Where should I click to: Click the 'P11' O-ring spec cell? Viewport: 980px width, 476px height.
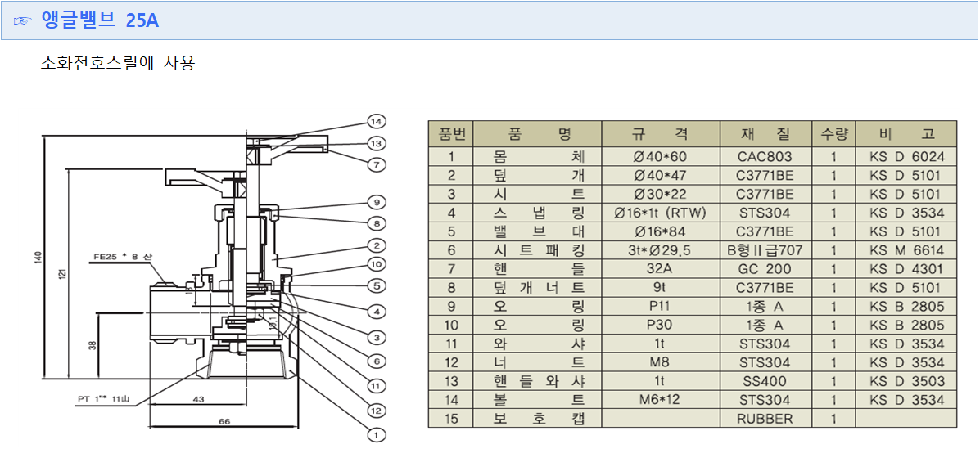tap(661, 307)
